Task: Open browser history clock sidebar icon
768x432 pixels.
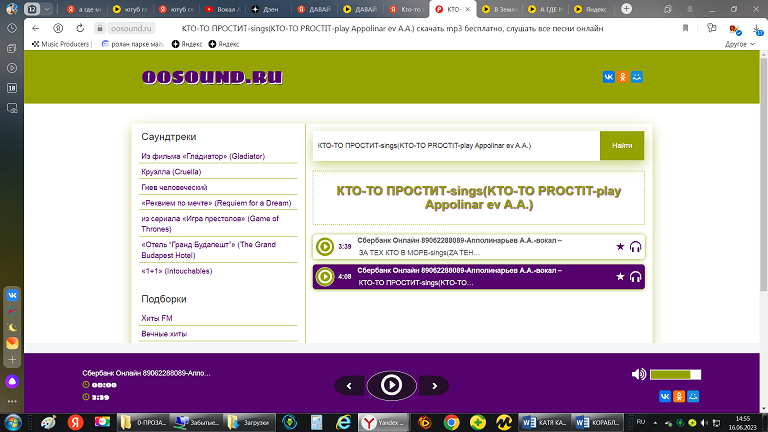Action: (x=12, y=28)
